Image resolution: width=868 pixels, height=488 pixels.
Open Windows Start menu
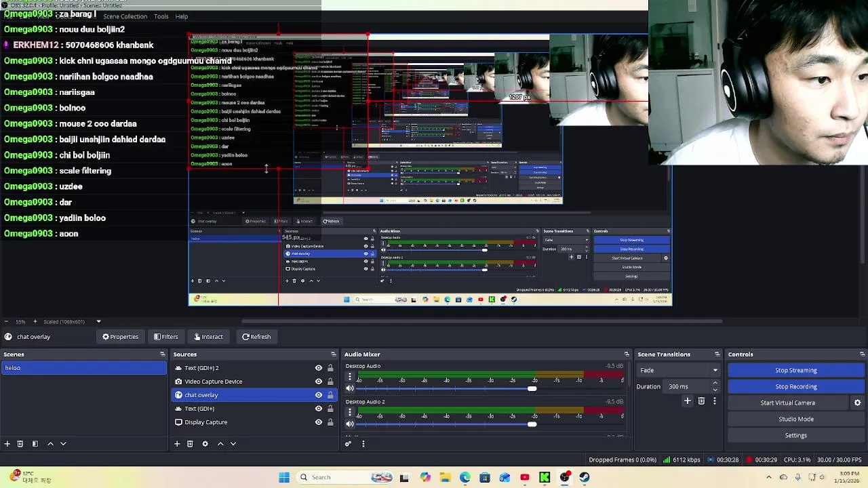click(284, 477)
